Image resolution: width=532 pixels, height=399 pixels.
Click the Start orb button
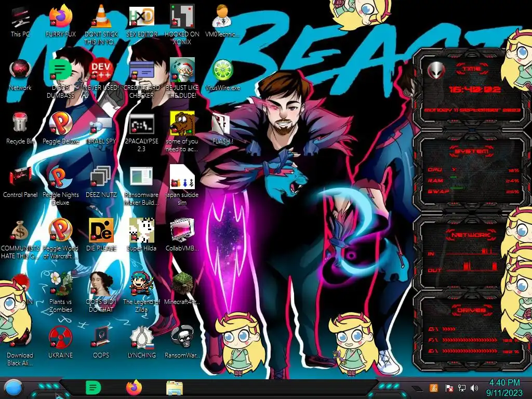(x=13, y=388)
